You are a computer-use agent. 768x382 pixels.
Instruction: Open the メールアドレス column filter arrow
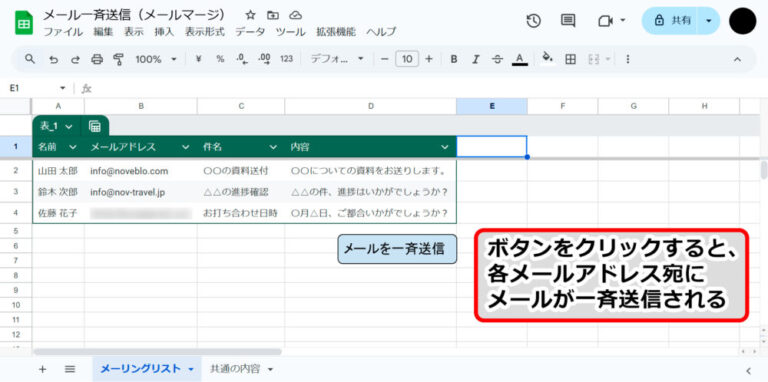click(186, 147)
